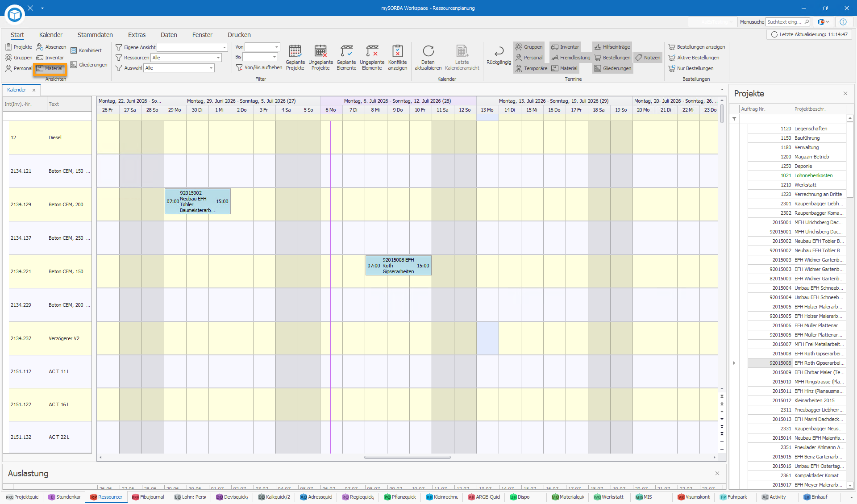Screen dimensions: 857x504
Task: Close the Projekte side panel
Action: pos(845,93)
